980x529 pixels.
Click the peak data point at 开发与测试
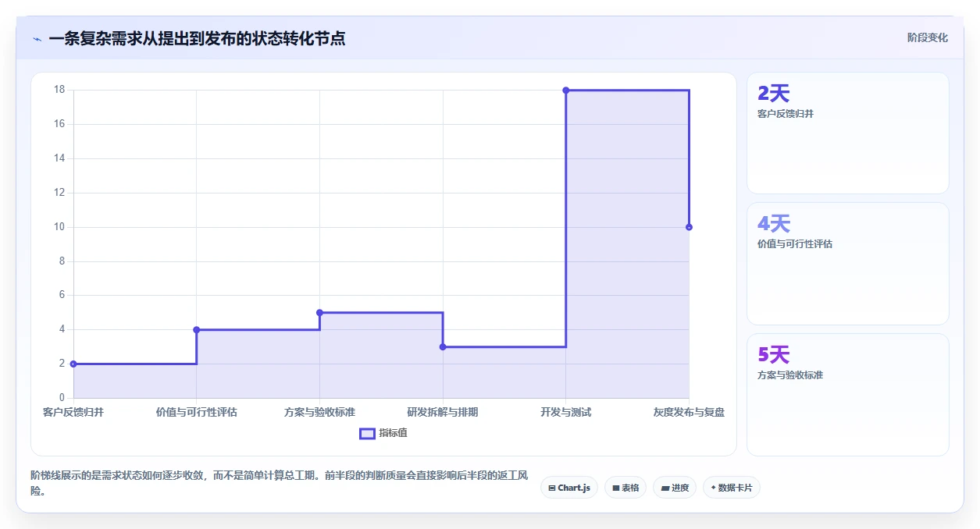click(x=566, y=91)
